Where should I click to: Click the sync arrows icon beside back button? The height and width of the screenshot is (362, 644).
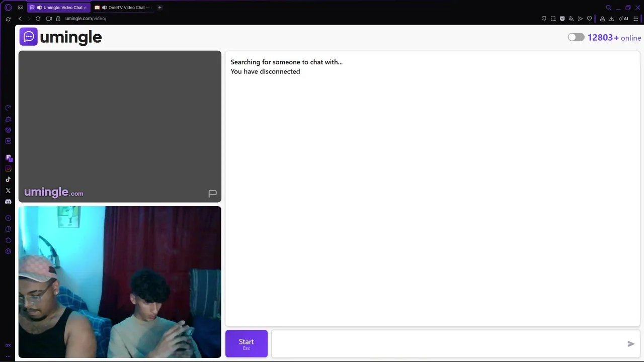tap(8, 19)
